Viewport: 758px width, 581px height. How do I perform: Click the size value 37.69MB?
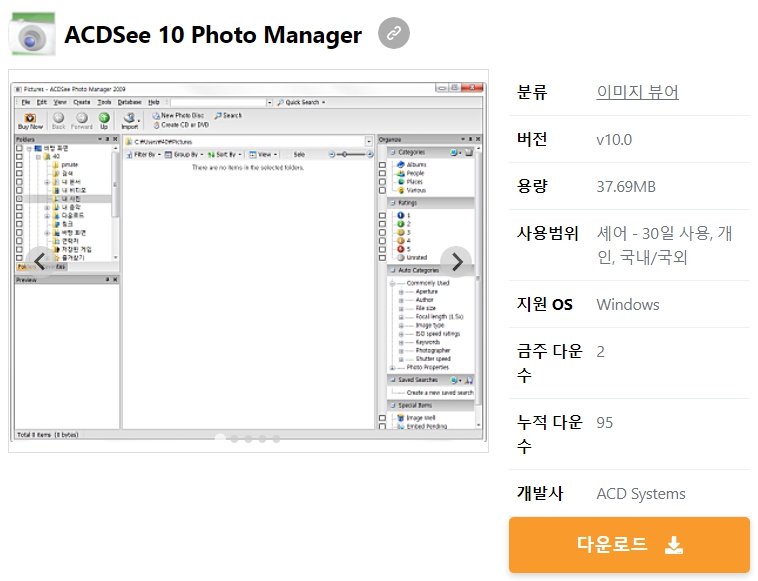(x=626, y=187)
